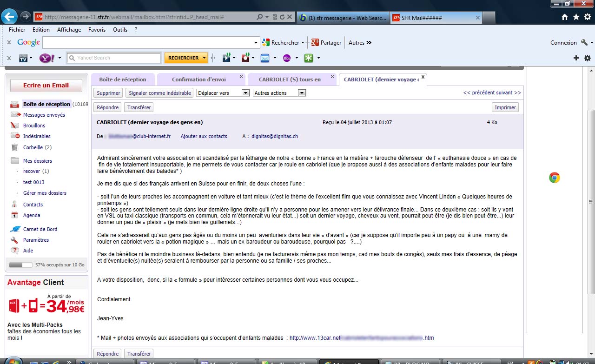
Task: Open the Google toolbar search box dropdown arrow
Action: [x=256, y=43]
